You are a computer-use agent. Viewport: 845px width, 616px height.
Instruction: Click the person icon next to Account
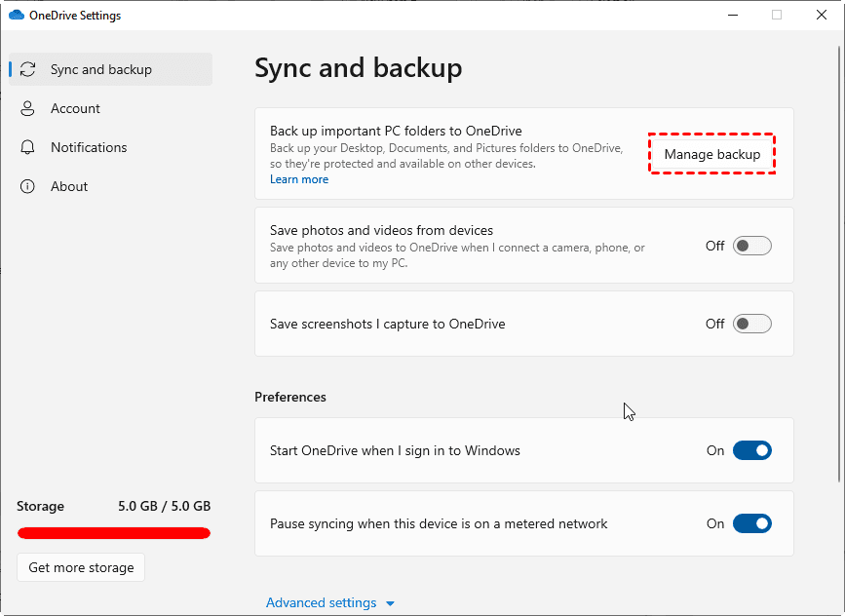coord(27,108)
